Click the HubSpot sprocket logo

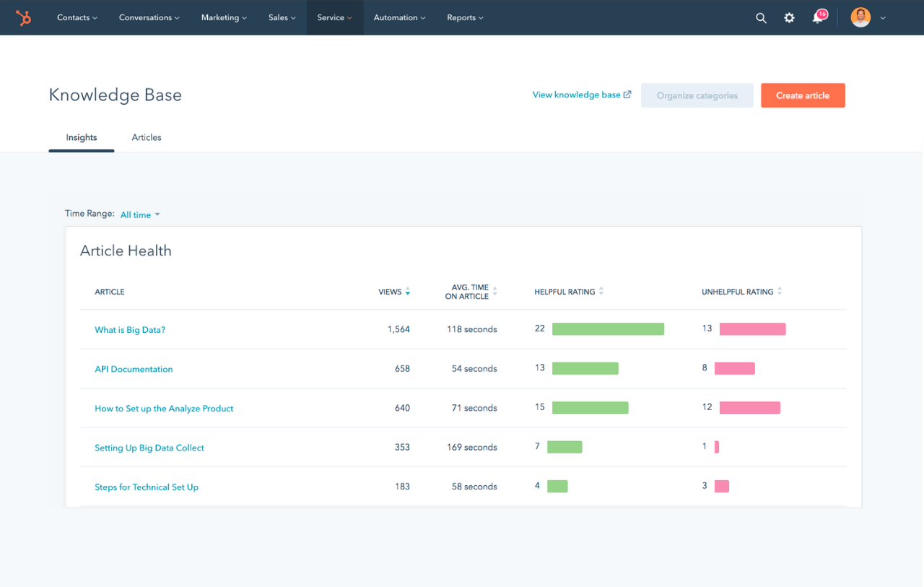point(24,17)
